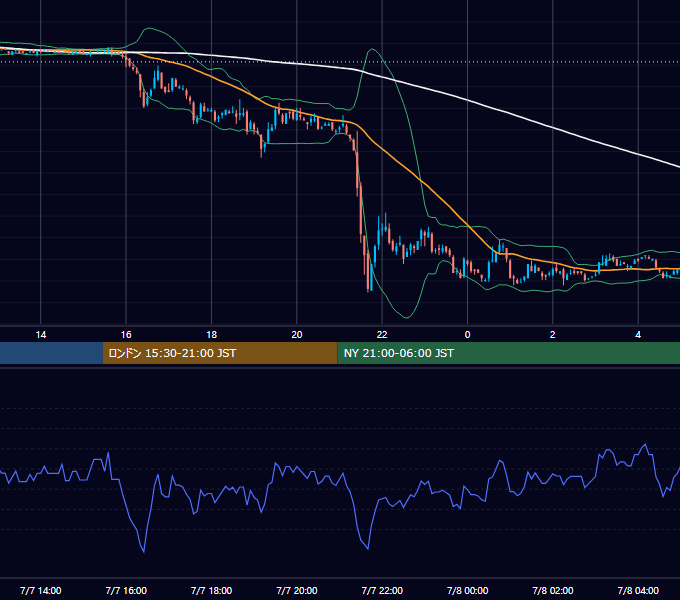Click the '7/8 00:00' label on oscillator axis
Screen dimensions: 680x600
468,590
